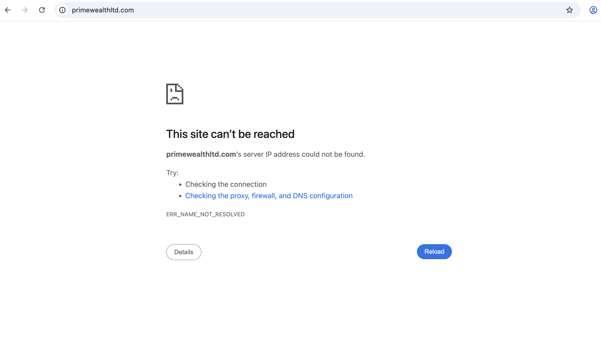The image size is (601, 364).
Task: Click the ERR_NAME_NOT_RESOLVED error code
Action: point(205,214)
